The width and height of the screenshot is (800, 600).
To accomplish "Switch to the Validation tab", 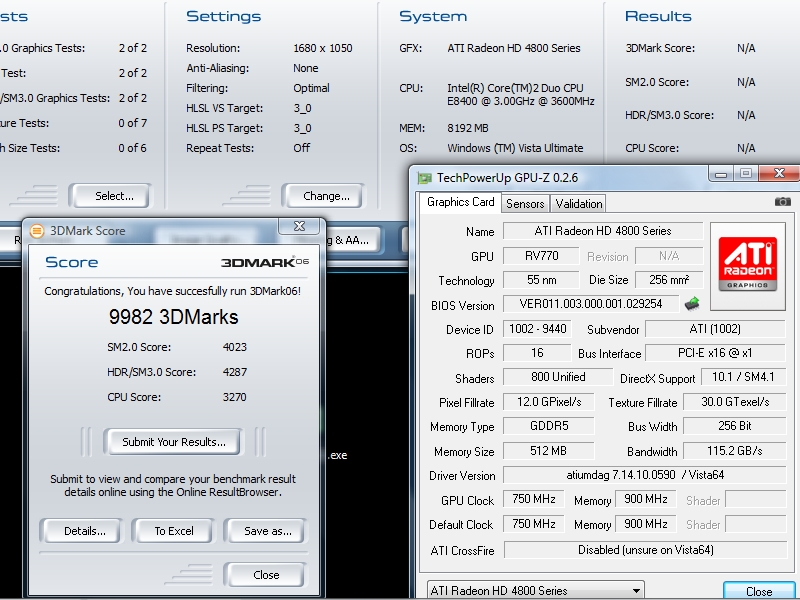I will 579,204.
